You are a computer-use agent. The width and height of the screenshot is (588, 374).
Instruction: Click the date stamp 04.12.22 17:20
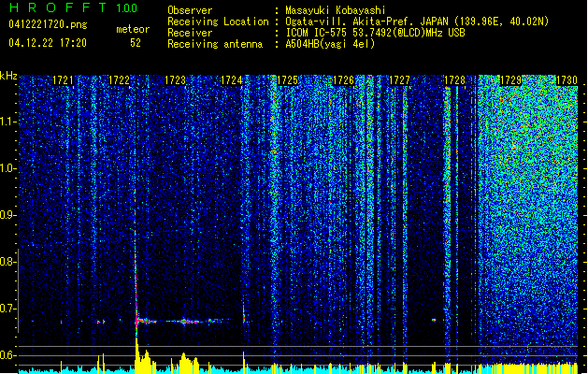[x=48, y=43]
